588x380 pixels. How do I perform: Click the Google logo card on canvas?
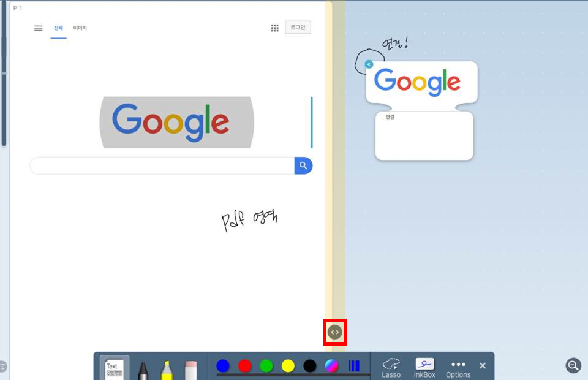(421, 83)
